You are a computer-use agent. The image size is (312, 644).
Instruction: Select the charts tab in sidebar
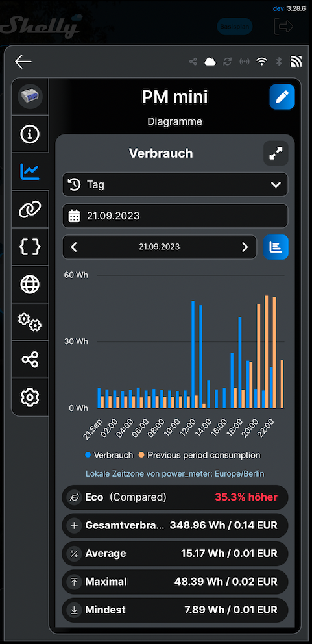30,171
